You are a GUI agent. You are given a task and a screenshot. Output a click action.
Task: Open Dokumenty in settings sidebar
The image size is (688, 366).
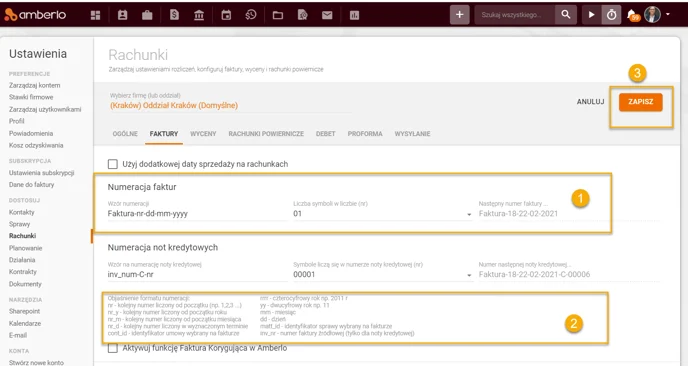pos(25,284)
